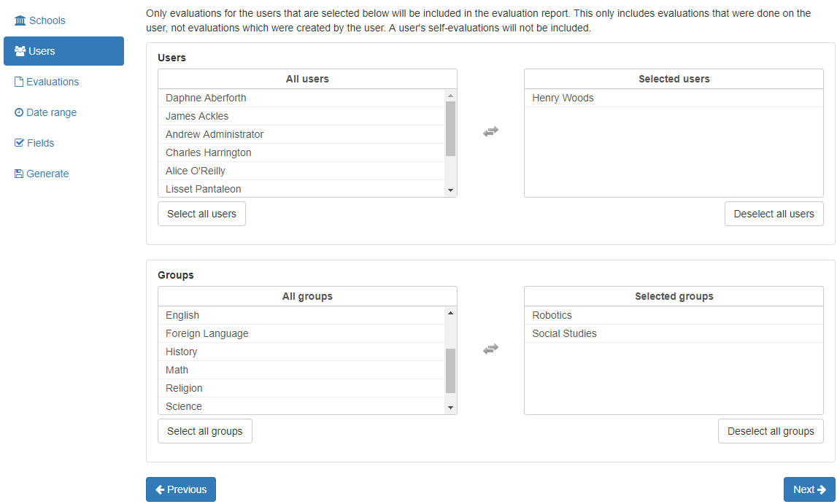This screenshot has width=837, height=504.
Task: Choose Charles Harrington in All users
Action: (x=301, y=152)
